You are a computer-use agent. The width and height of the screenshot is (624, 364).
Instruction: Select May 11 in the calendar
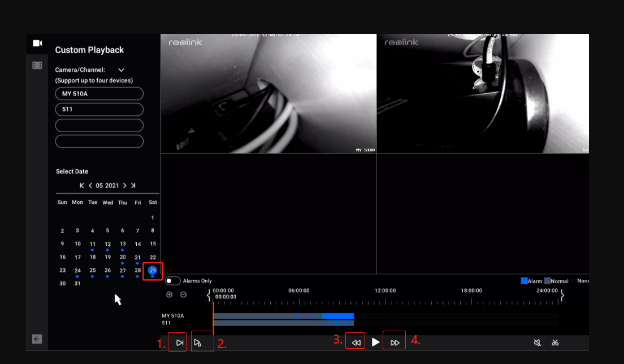click(x=92, y=244)
